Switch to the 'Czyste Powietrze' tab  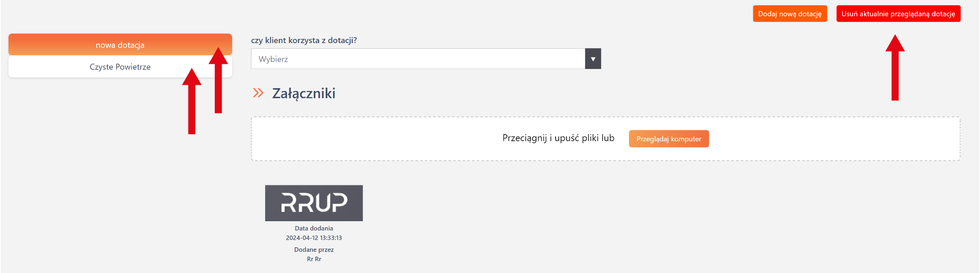120,67
